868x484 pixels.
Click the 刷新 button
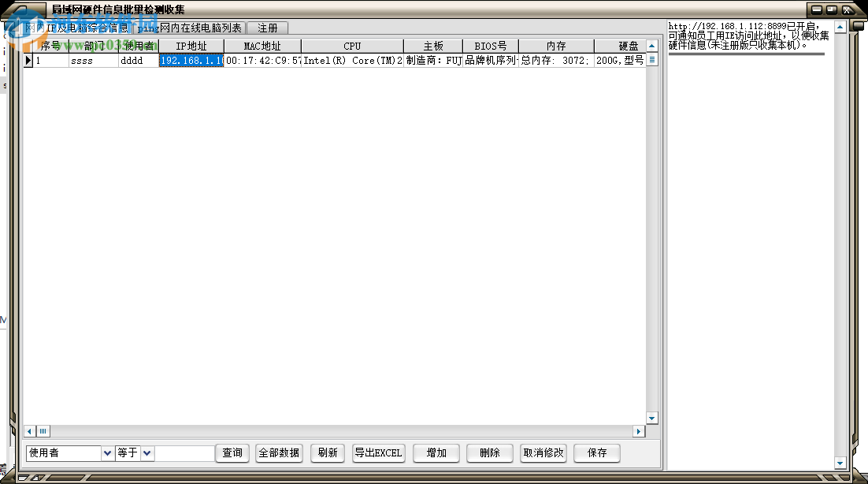pyautogui.click(x=328, y=453)
